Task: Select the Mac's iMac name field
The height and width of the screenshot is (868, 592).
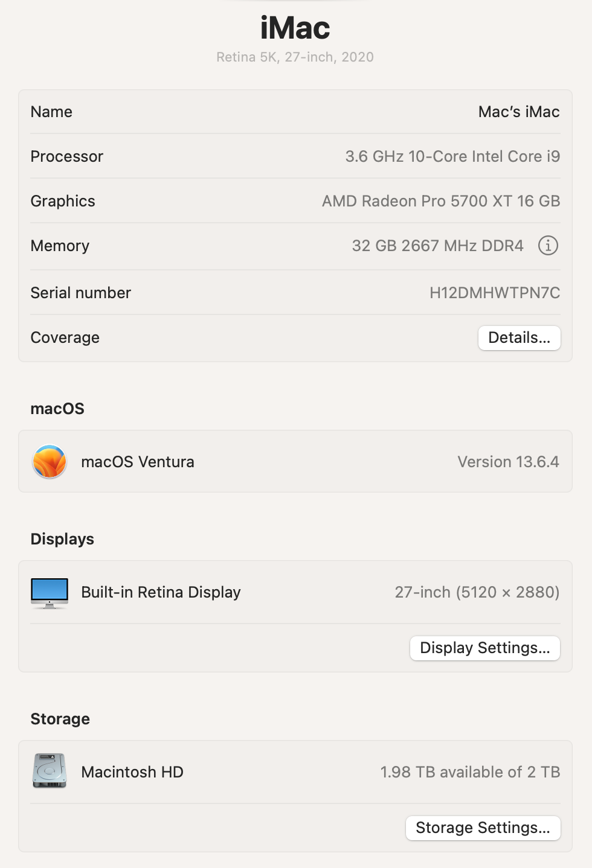Action: [518, 112]
